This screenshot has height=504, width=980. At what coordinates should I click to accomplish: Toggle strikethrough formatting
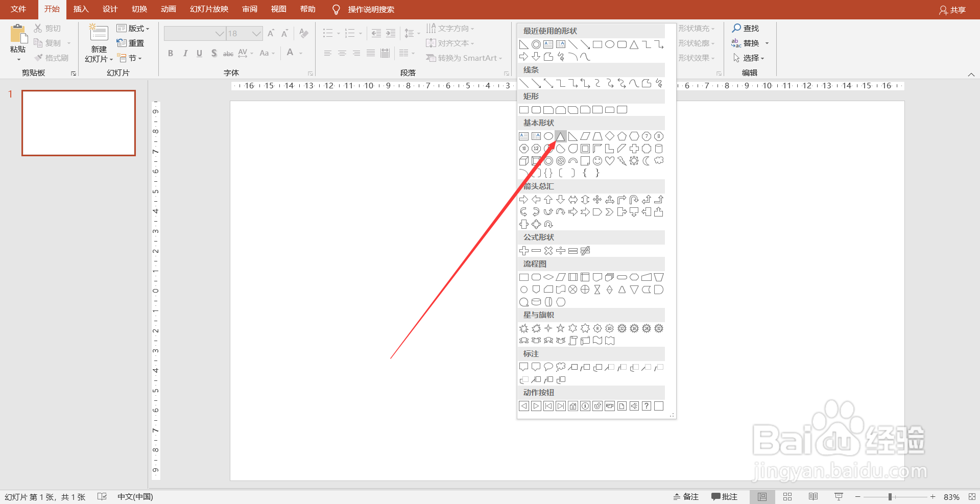click(228, 53)
